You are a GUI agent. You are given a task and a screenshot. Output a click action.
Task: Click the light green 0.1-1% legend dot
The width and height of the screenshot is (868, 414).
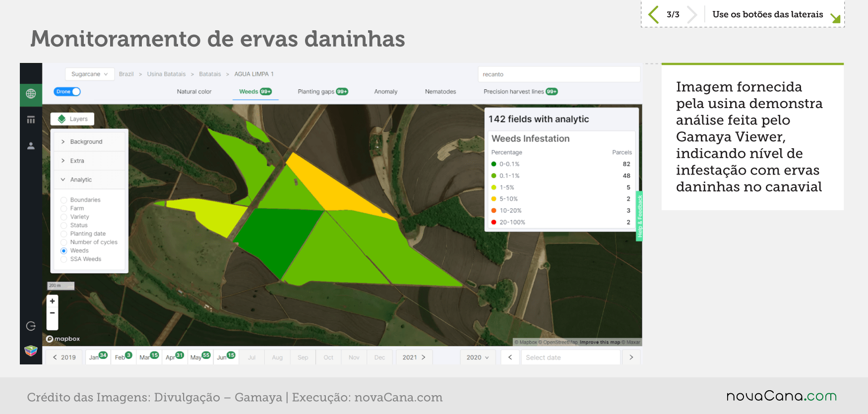pos(494,176)
